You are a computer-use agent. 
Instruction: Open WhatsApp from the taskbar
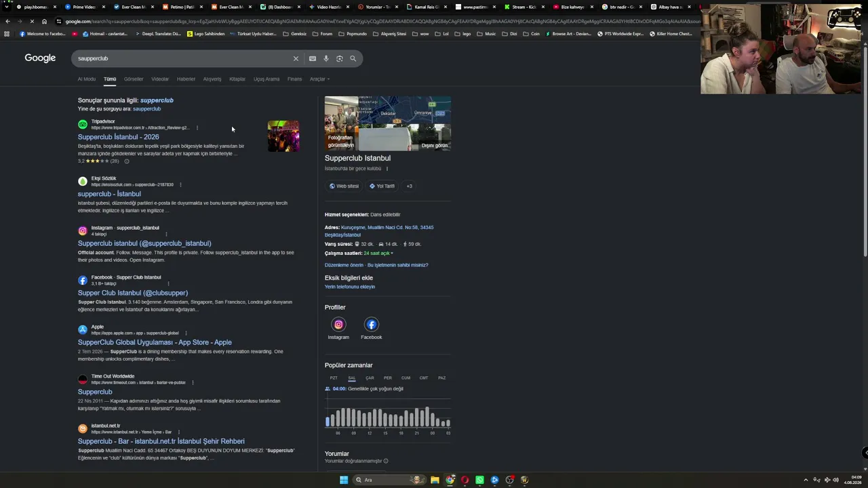tap(479, 480)
